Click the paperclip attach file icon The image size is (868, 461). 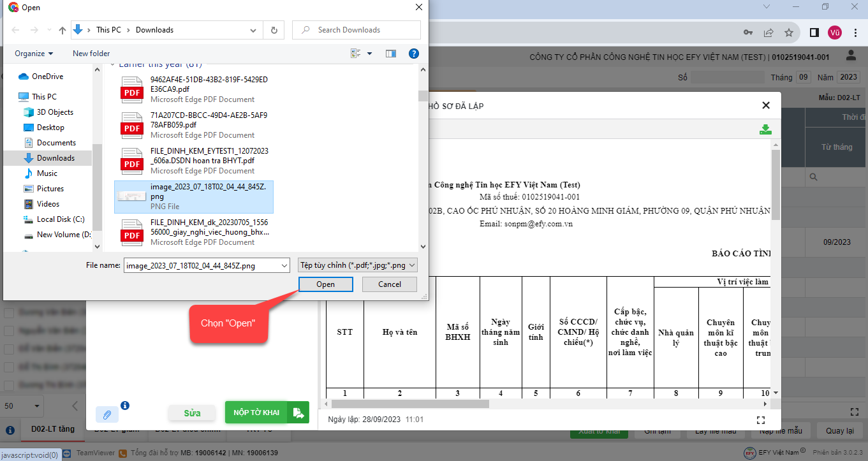point(107,414)
